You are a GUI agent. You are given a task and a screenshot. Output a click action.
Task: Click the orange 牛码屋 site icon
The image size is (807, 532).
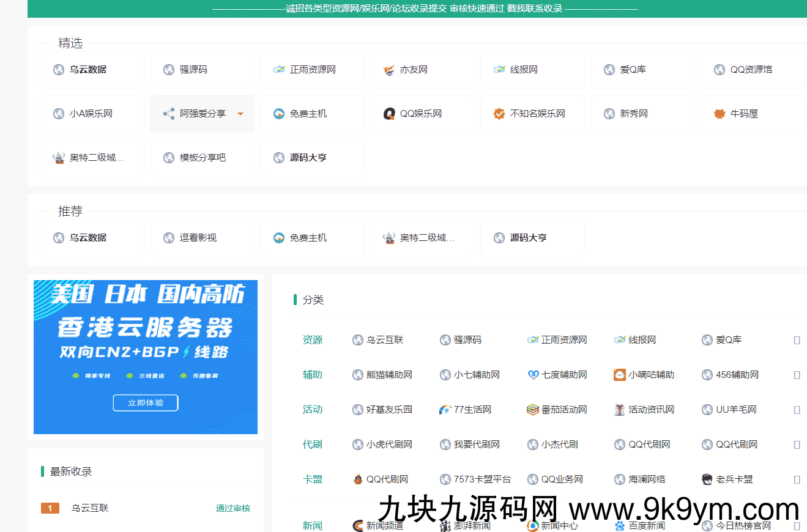[x=719, y=114]
